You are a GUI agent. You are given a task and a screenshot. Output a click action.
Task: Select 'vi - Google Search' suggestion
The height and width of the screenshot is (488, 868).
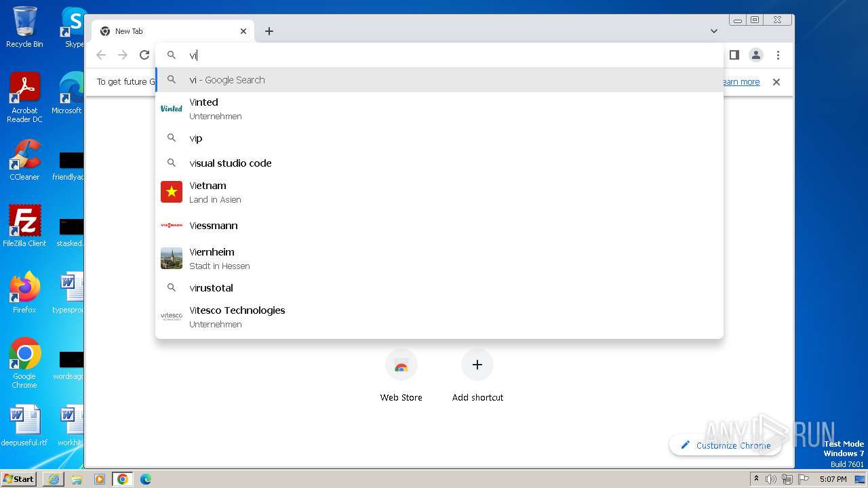point(439,80)
